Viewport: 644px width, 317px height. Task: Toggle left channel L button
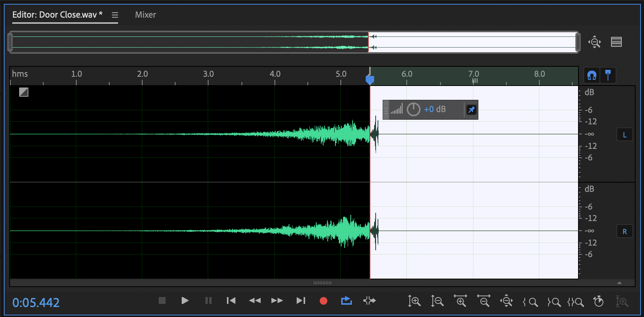click(x=624, y=135)
